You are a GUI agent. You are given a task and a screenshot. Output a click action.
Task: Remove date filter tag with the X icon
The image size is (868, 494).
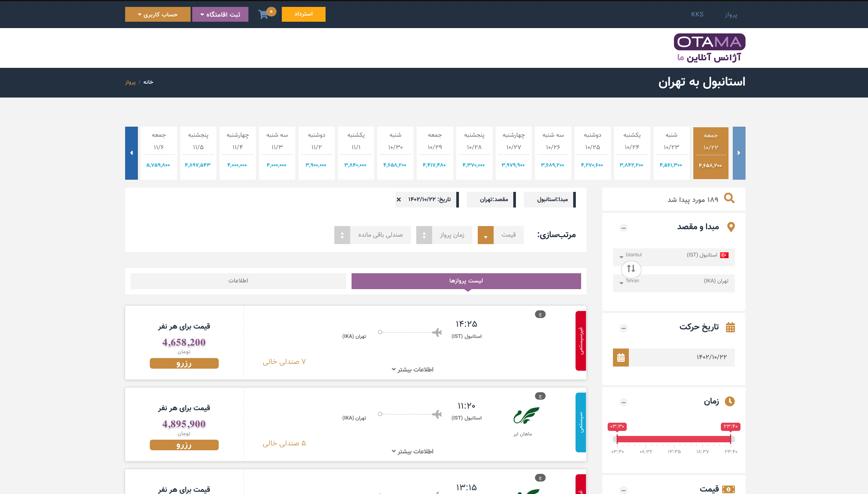pyautogui.click(x=399, y=200)
